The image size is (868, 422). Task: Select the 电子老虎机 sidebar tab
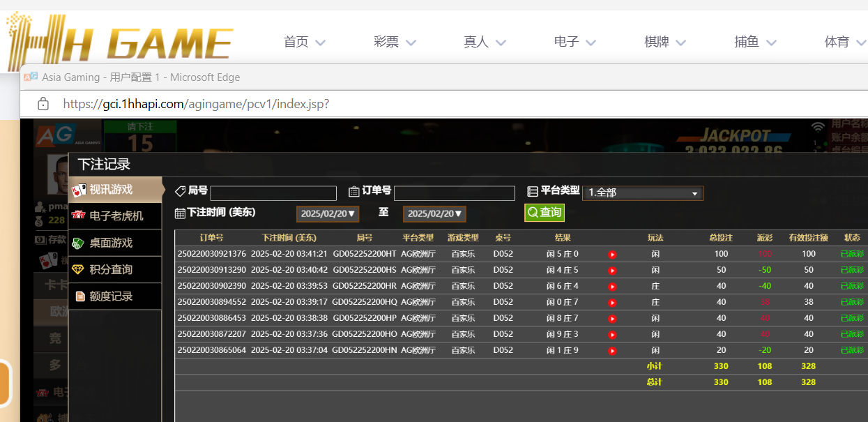(x=115, y=216)
